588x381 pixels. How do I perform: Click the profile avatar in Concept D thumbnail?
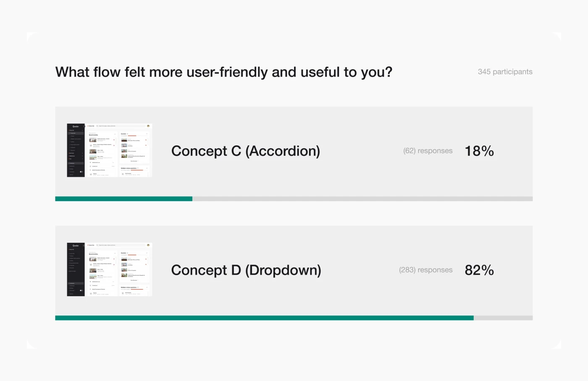[148, 245]
